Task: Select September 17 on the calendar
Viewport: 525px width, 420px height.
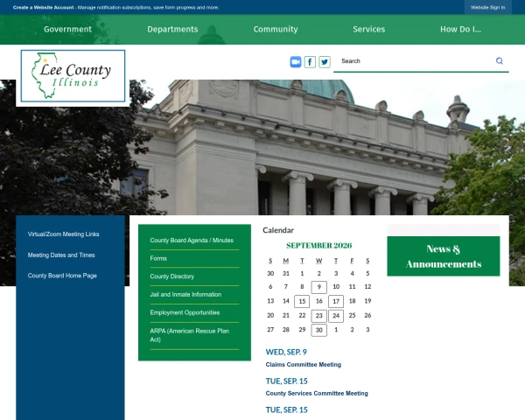Action: tap(336, 301)
